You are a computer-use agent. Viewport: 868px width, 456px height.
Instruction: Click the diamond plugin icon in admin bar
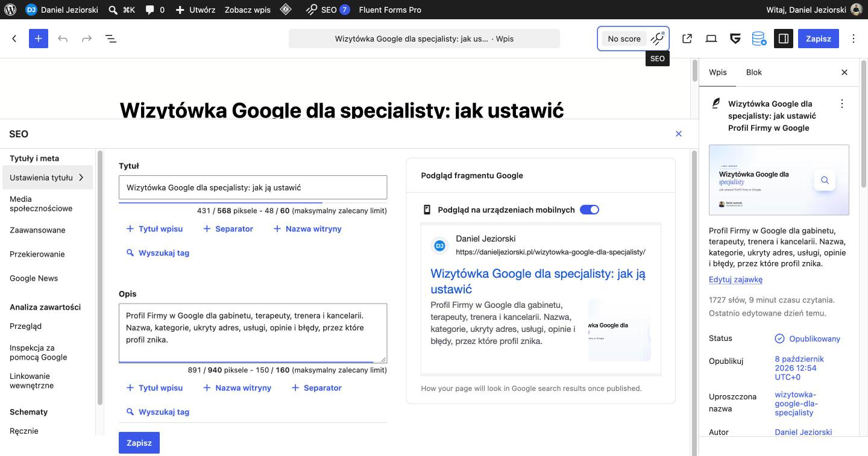286,10
